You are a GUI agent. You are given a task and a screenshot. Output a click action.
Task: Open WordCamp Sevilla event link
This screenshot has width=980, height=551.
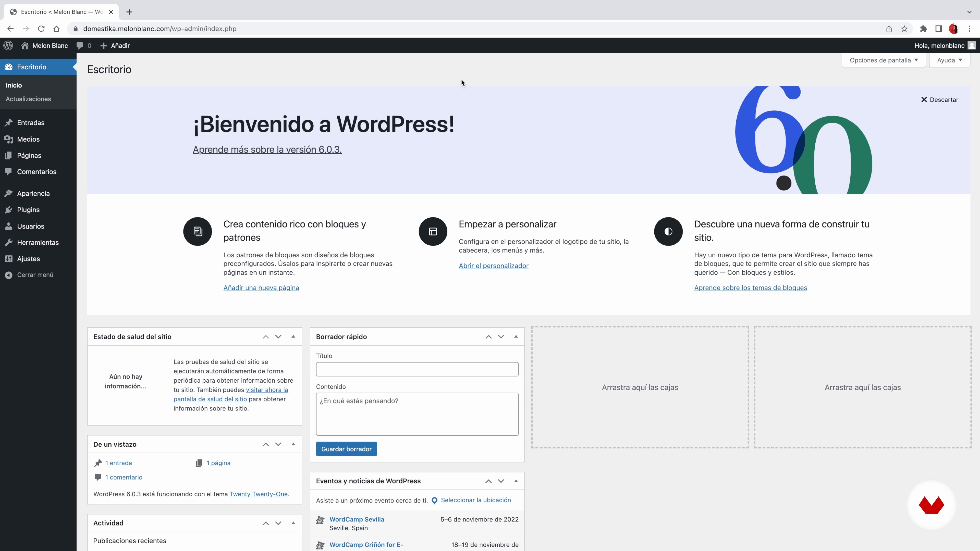pos(357,519)
